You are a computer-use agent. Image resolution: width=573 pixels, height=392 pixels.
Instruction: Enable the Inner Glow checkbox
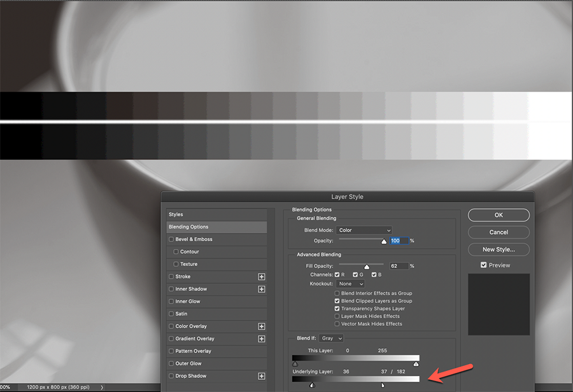pyautogui.click(x=171, y=302)
